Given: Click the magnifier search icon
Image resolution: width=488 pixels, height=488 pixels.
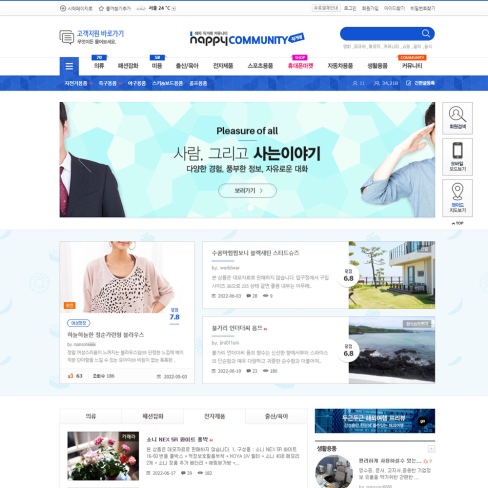Looking at the screenshot, I should point(426,33).
